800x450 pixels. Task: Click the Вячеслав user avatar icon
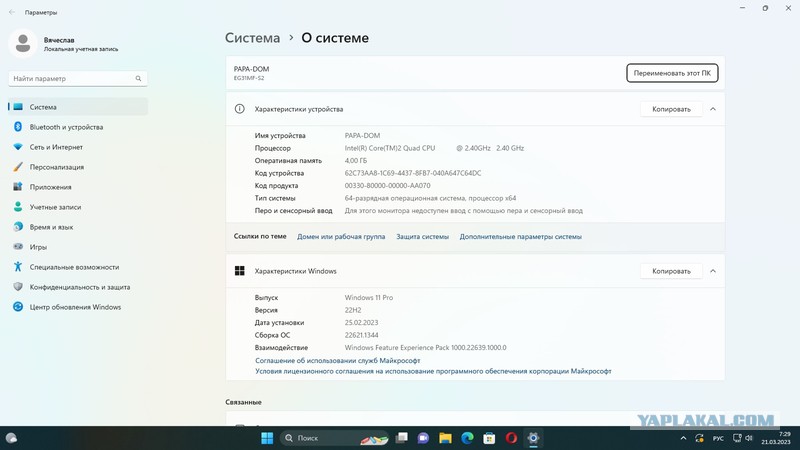(23, 43)
